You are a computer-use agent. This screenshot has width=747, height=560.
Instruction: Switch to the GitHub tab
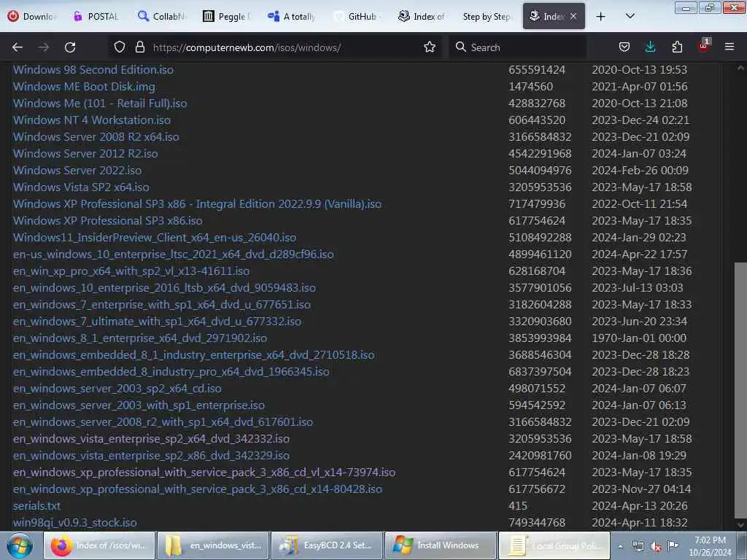357,16
